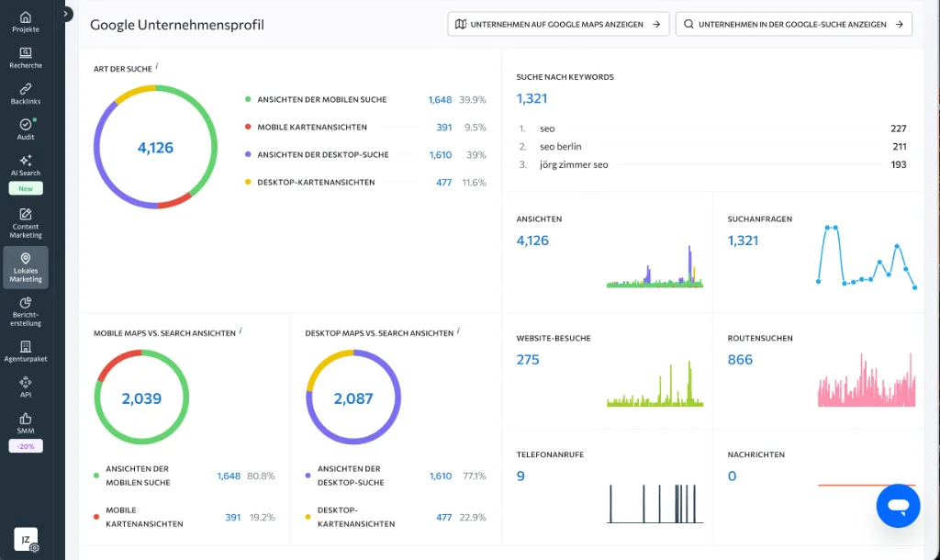Viewport: 940px width, 560px height.
Task: Click value 477 next to 11.6%
Action: click(x=443, y=183)
